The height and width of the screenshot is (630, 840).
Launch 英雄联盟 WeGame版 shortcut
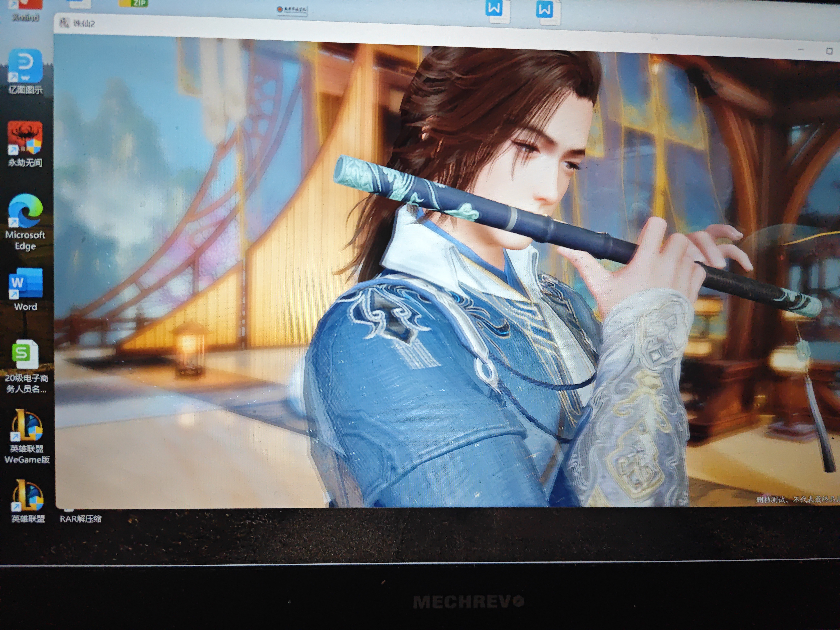coord(27,437)
